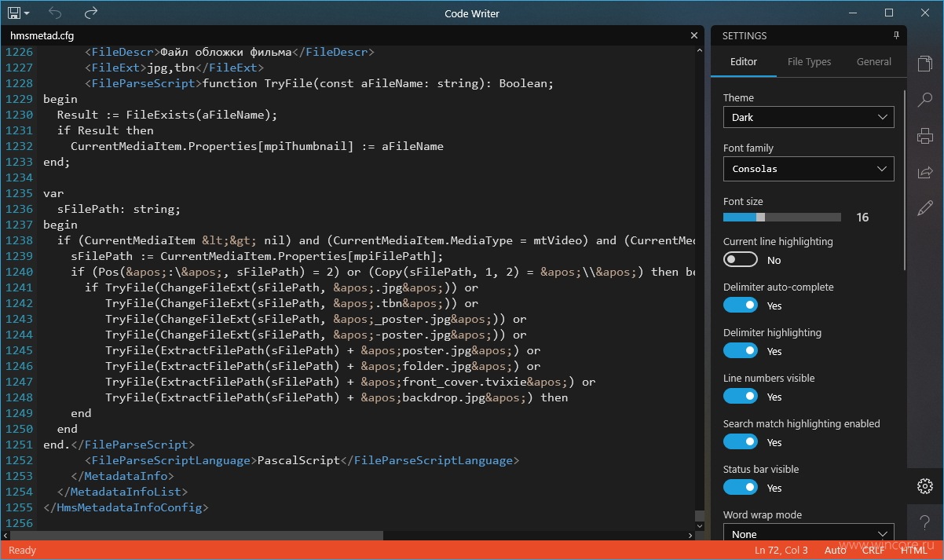Maximize the Code Writer window
Viewport: 944px width, 560px height.
[889, 13]
